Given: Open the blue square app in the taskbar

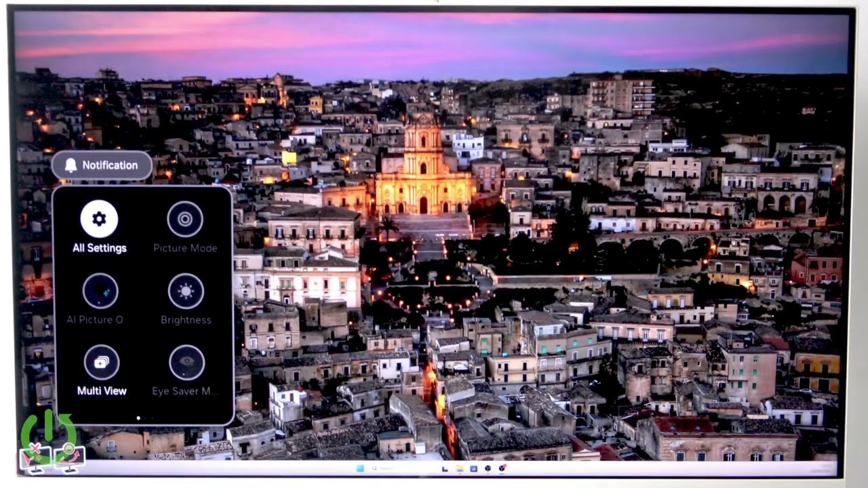Looking at the screenshot, I should click(473, 468).
